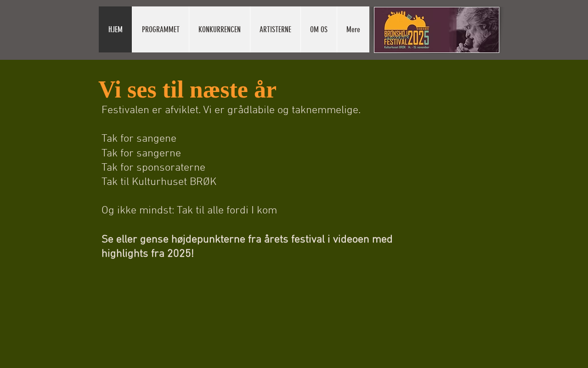Click 'Og ikke mindst: Tak til alle fordi I kom'

[x=189, y=211]
